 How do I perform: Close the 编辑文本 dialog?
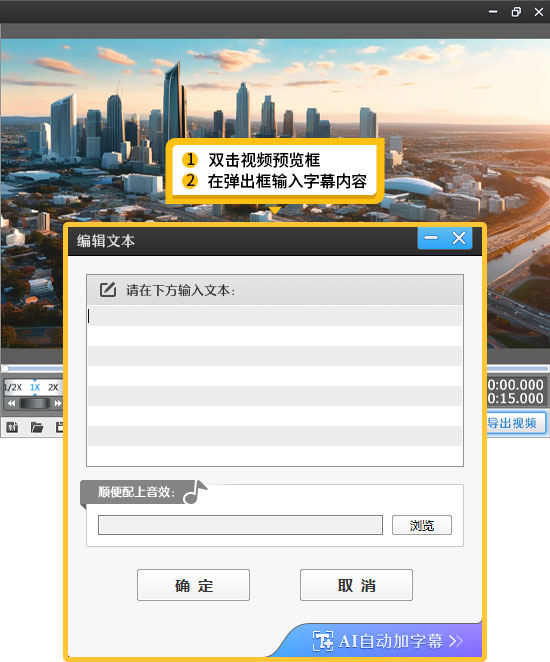pyautogui.click(x=459, y=238)
